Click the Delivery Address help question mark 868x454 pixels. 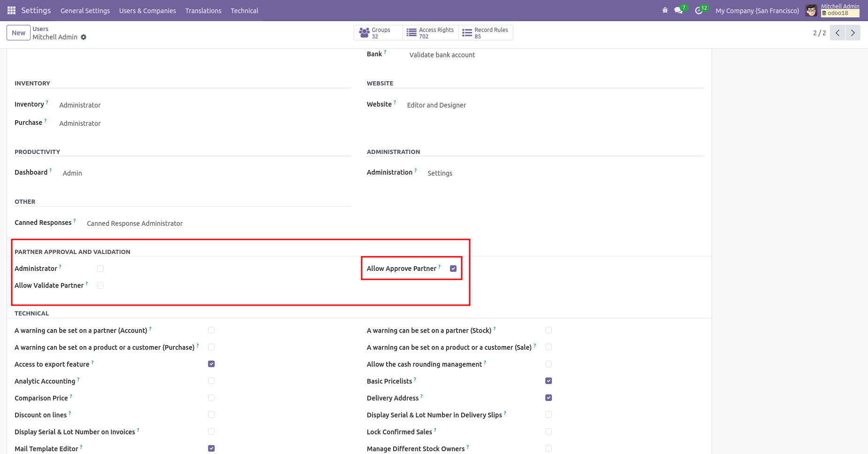pos(421,396)
